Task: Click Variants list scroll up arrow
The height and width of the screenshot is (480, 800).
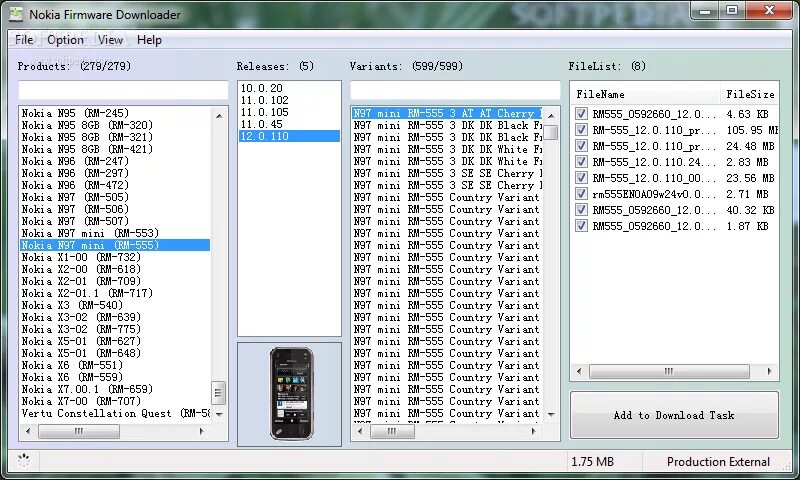Action: [551, 116]
